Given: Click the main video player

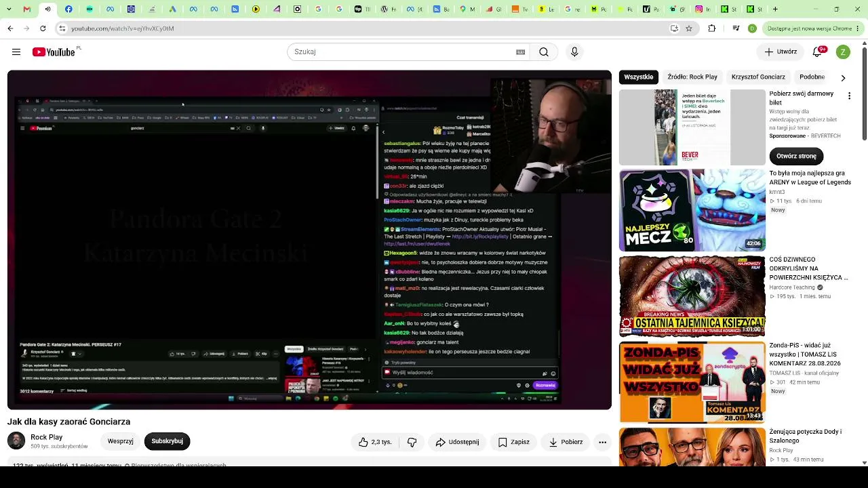Looking at the screenshot, I should (x=309, y=240).
